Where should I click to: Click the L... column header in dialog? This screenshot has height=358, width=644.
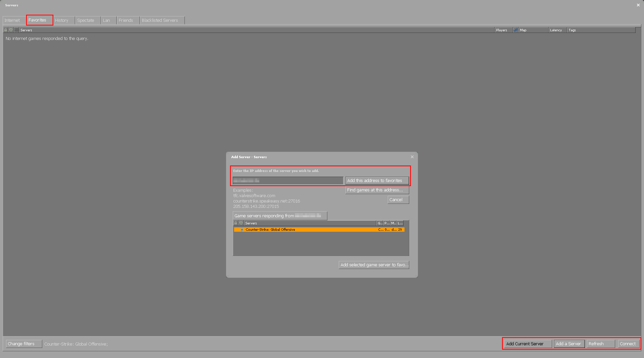(x=400, y=223)
